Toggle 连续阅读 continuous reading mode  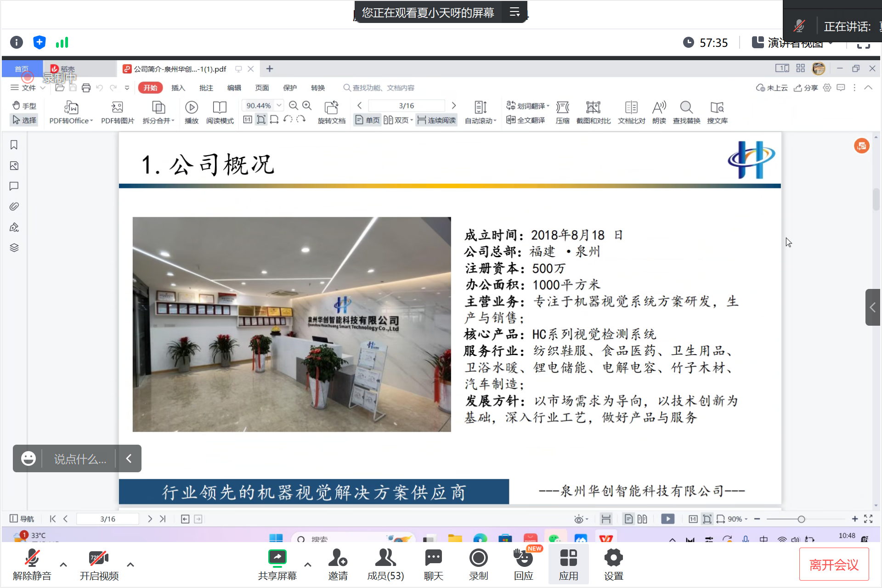tap(437, 120)
